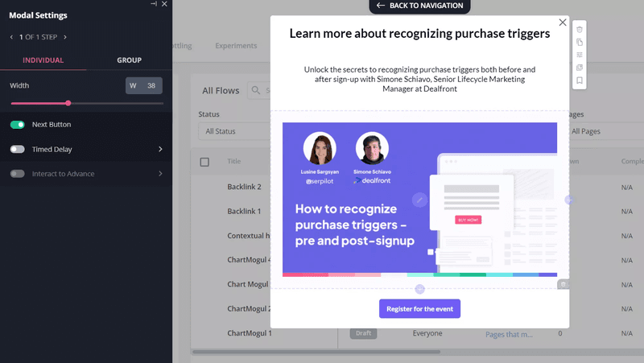Go to the next step arrow
The width and height of the screenshot is (644, 363).
(65, 37)
